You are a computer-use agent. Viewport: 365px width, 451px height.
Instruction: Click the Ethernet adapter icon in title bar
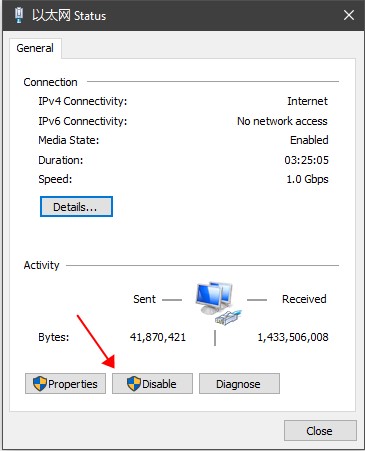click(x=19, y=15)
